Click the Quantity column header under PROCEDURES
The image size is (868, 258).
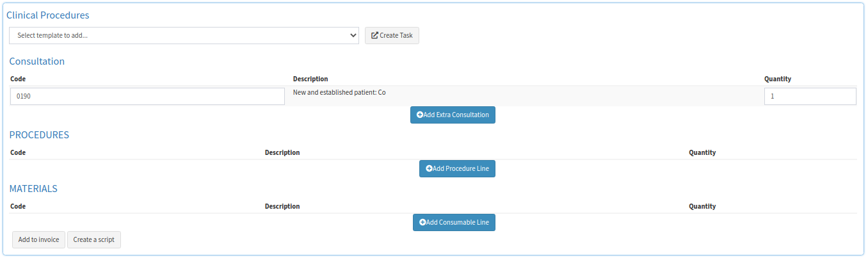[x=702, y=153]
